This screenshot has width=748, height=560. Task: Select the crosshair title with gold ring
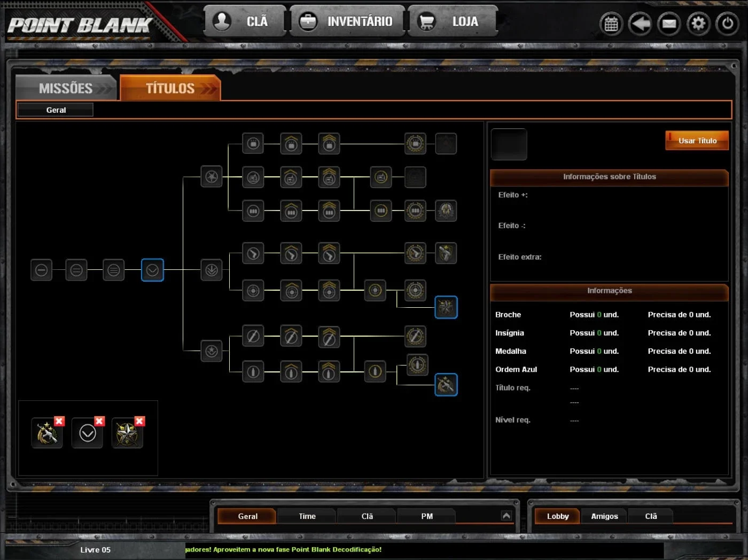375,291
